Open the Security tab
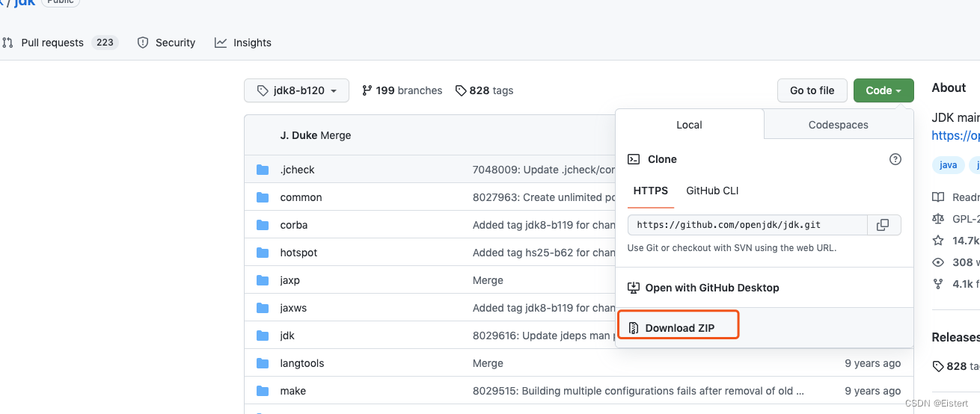 [x=166, y=43]
